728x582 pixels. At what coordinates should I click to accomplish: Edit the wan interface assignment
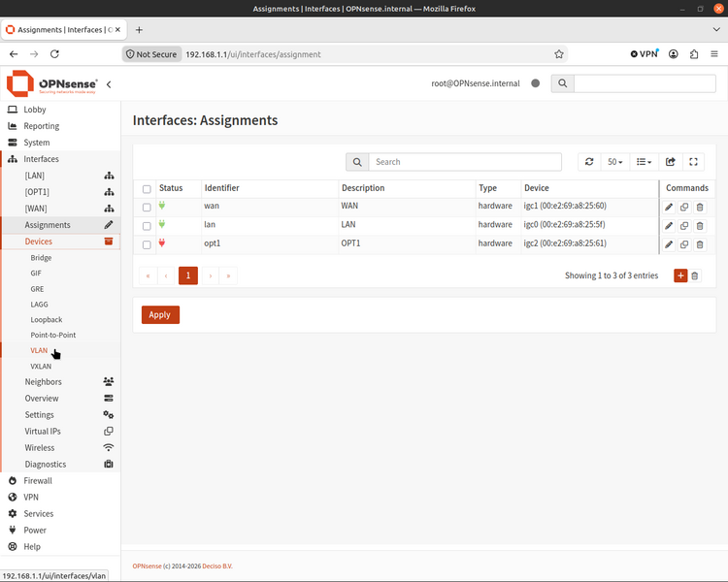tap(669, 207)
